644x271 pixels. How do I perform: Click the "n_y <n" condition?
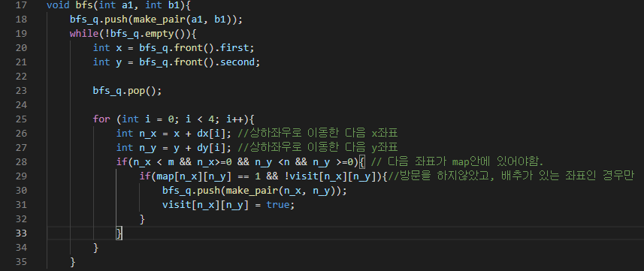coord(273,162)
